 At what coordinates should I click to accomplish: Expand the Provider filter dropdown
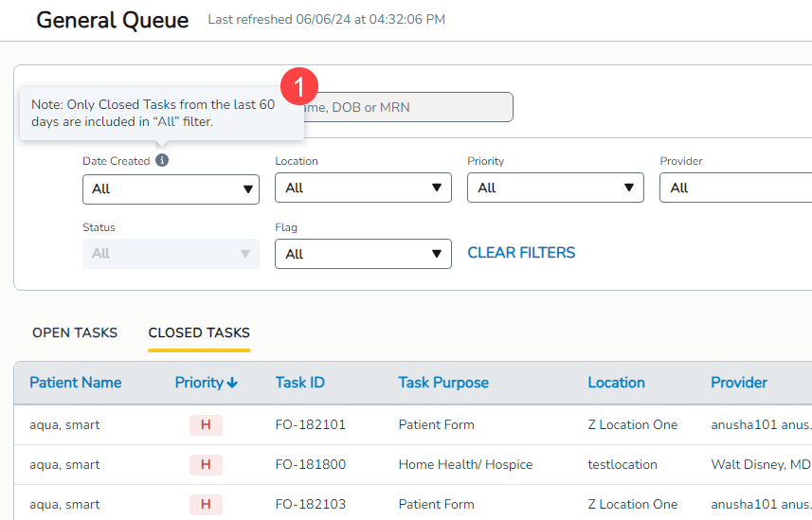coord(735,188)
